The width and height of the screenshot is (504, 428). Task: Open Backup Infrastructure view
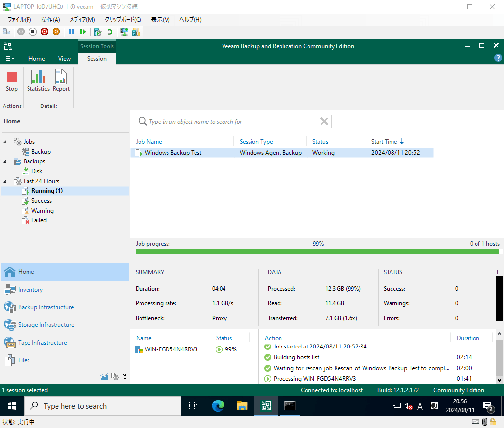click(65, 307)
